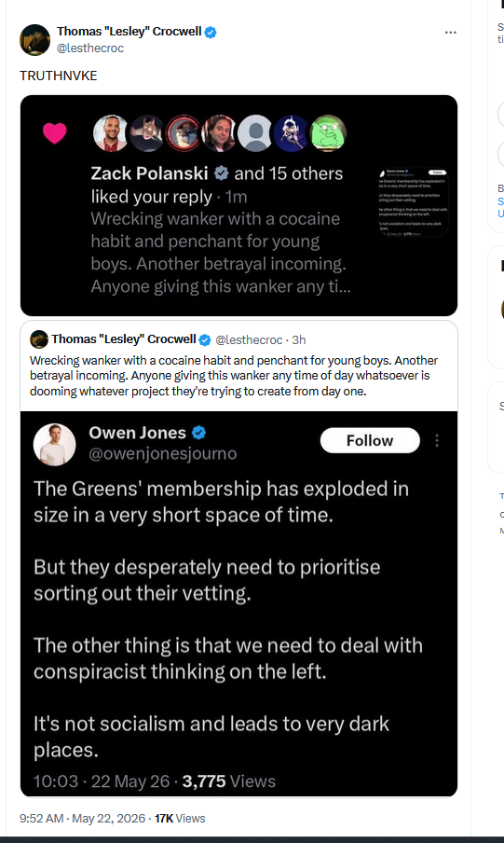Click the @owenjonesjourno handle
504x843 pixels.
coord(163,454)
